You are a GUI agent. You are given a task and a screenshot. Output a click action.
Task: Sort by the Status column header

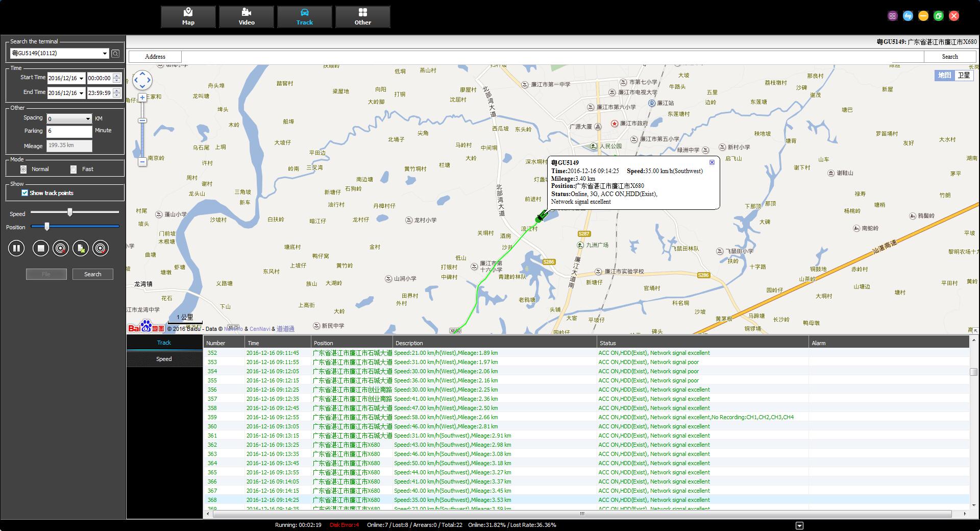click(x=702, y=343)
